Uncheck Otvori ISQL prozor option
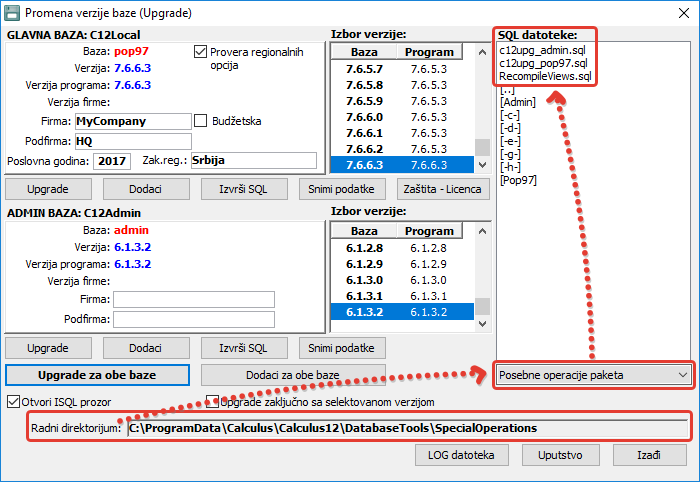Screen dimensions: 700x482 14,402
